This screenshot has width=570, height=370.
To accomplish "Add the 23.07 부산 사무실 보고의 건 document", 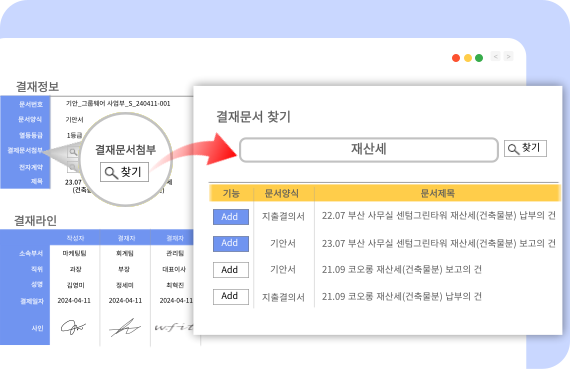I will [x=231, y=244].
